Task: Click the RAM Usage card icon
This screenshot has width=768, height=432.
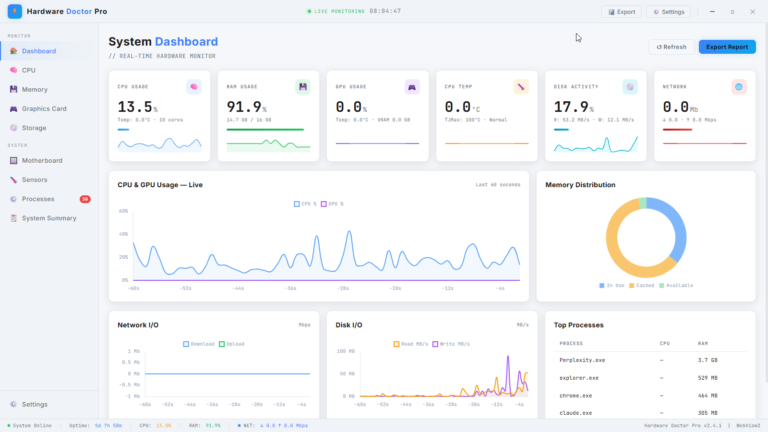Action: [x=303, y=87]
